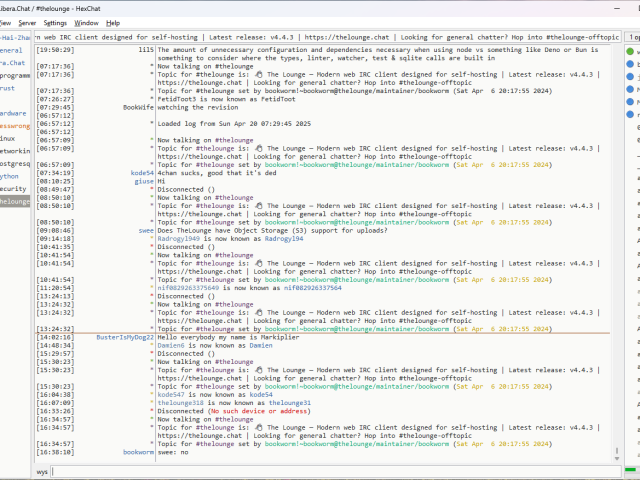Open the Help menu

(113, 22)
